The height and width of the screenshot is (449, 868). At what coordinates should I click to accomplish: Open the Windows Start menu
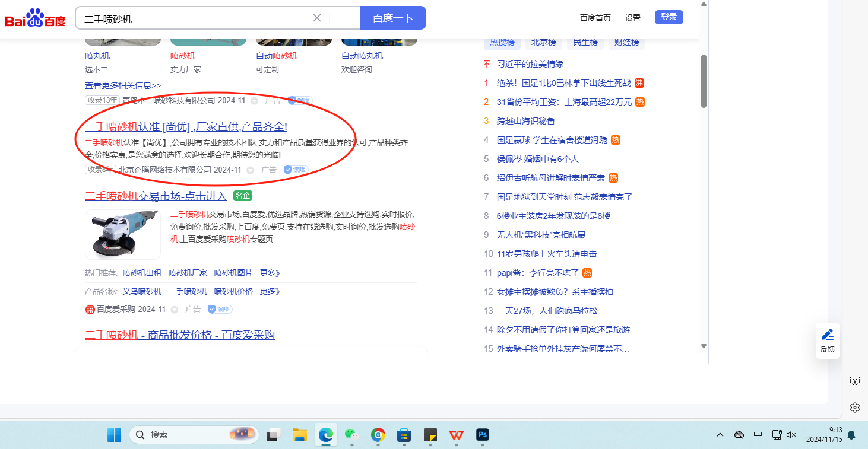click(x=114, y=435)
